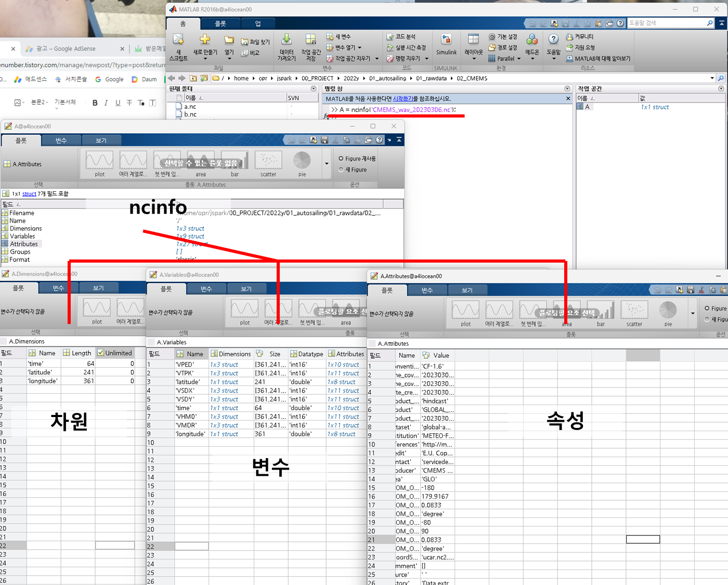The image size is (728, 585).
Task: Click the 시작하기 link in command window
Action: [x=402, y=99]
